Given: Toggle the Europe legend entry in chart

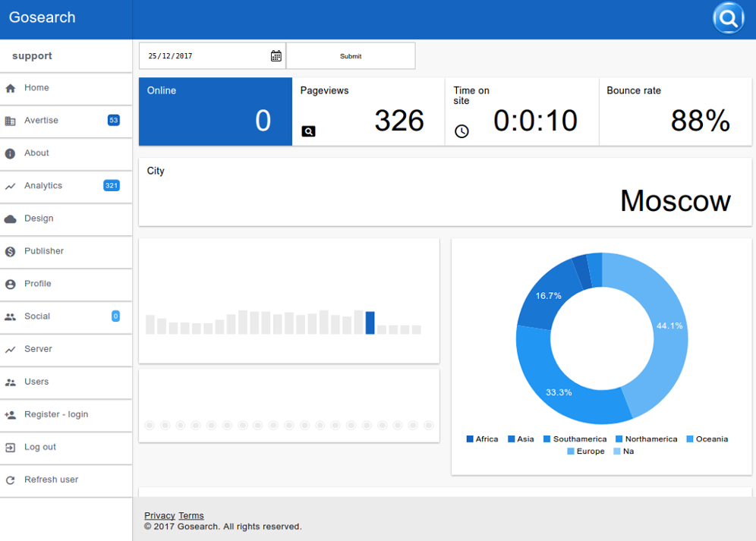Looking at the screenshot, I should point(585,451).
